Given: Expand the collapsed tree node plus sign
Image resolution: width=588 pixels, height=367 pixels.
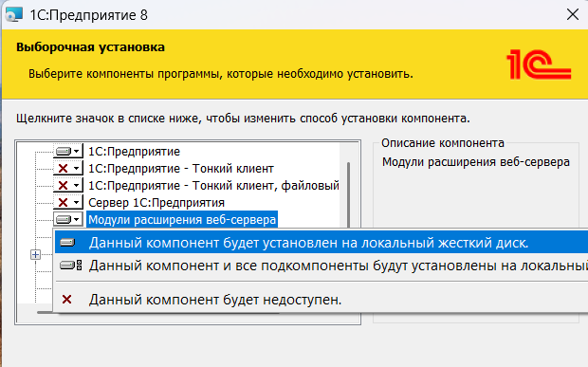Looking at the screenshot, I should pos(35,255).
